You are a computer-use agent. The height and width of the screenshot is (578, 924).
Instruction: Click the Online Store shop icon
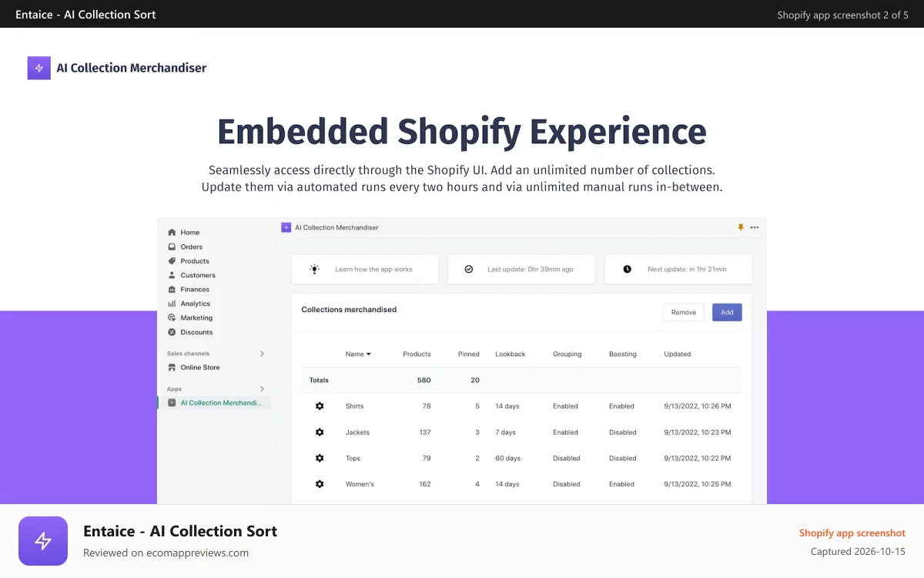click(x=172, y=368)
